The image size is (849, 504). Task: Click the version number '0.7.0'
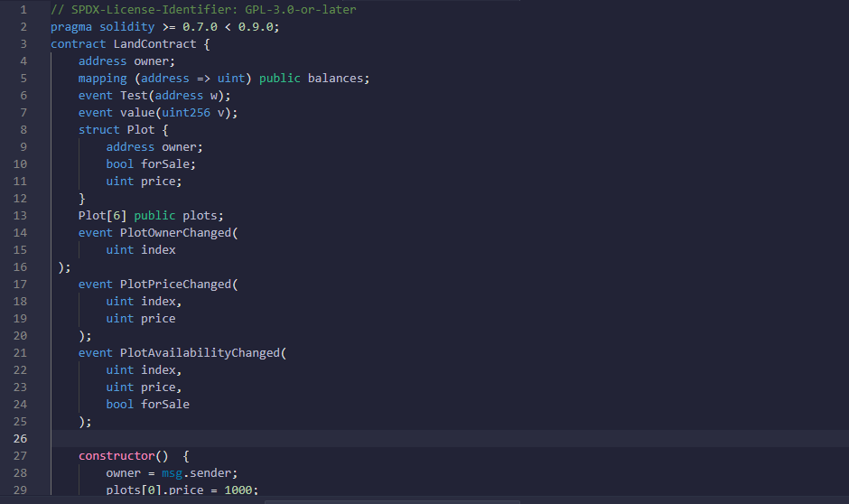tap(200, 27)
